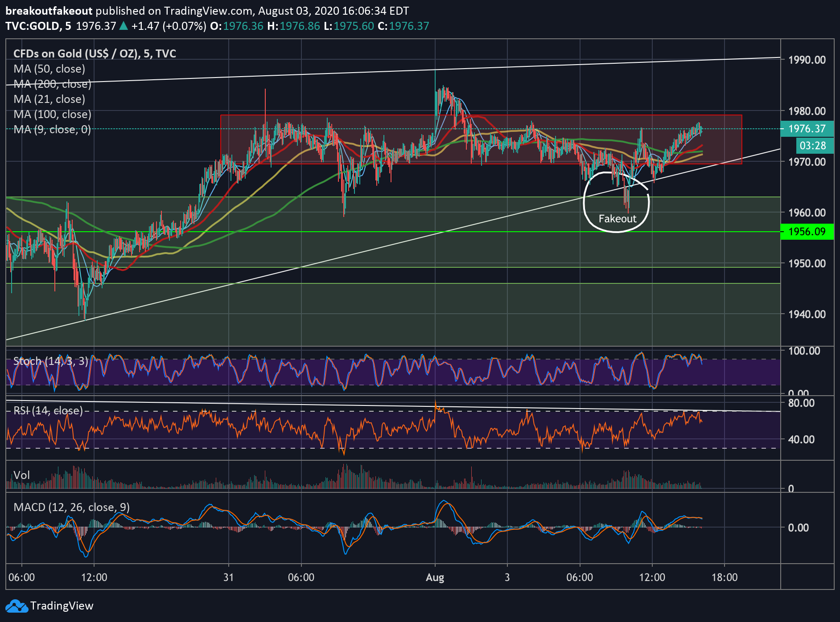Select the MA (50, close) indicator label
Viewport: 840px width, 622px height.
coord(49,69)
